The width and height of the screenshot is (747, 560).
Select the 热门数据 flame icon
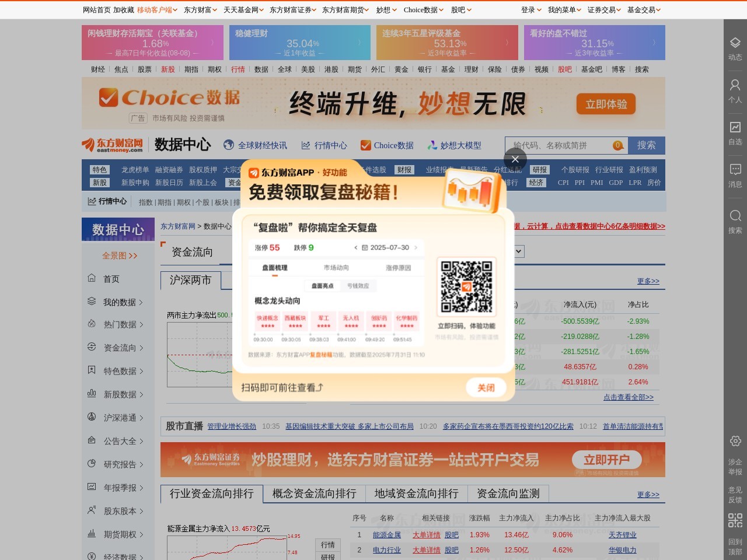pos(92,325)
